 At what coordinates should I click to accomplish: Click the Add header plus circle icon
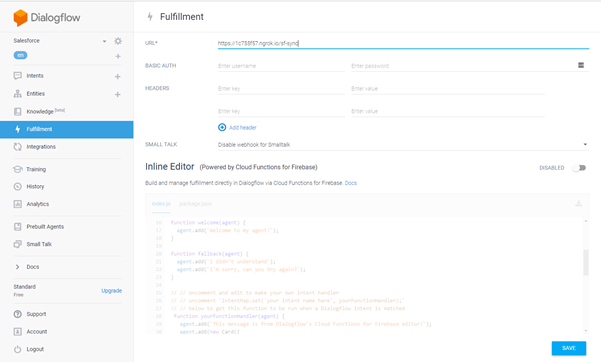tap(222, 127)
